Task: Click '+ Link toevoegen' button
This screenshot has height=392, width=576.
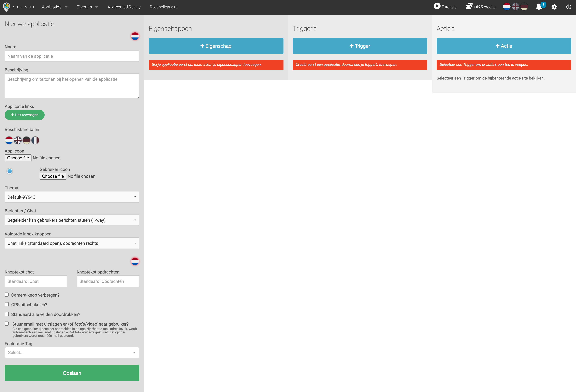Action: coord(24,115)
